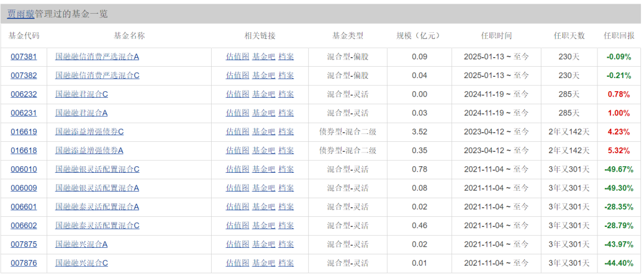644x274 pixels.
Task: Click the 基金类型 column header
Action: click(x=348, y=36)
